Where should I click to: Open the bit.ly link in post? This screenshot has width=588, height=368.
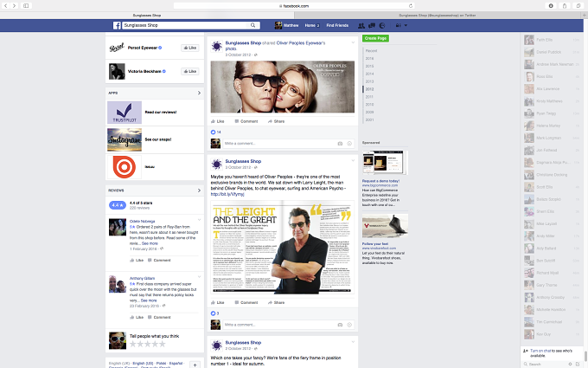(x=227, y=194)
